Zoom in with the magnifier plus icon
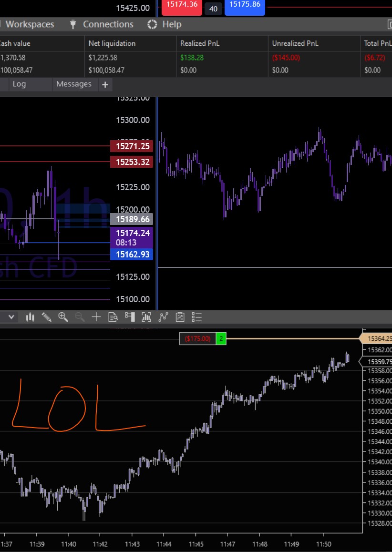The height and width of the screenshot is (552, 392). pyautogui.click(x=63, y=317)
